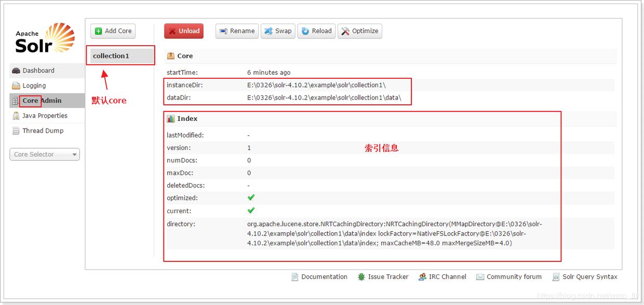Click the 'numDocs:' label

[x=182, y=160]
